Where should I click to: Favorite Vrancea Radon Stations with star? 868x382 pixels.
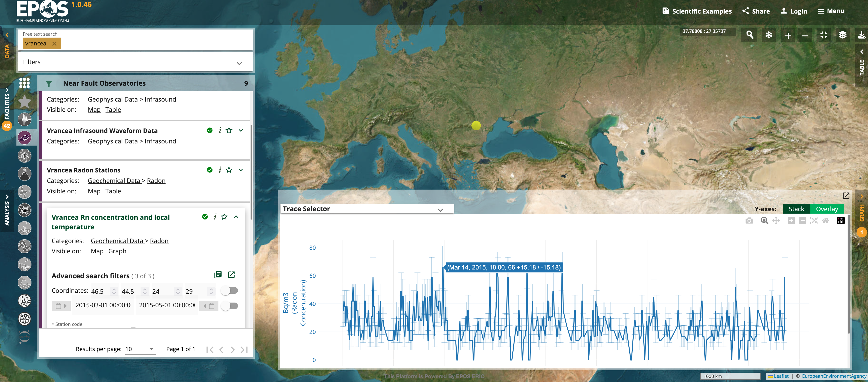tap(229, 170)
